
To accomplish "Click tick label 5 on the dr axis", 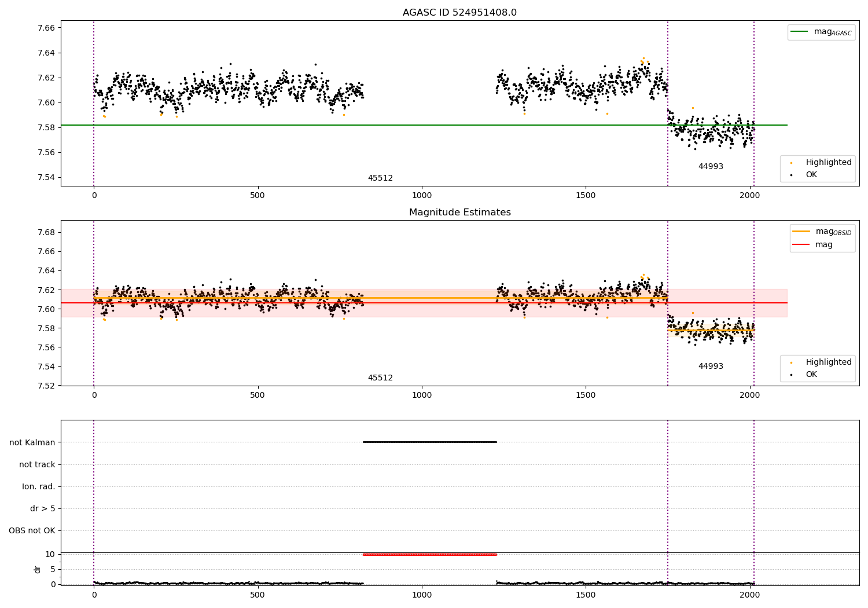I will coord(53,569).
